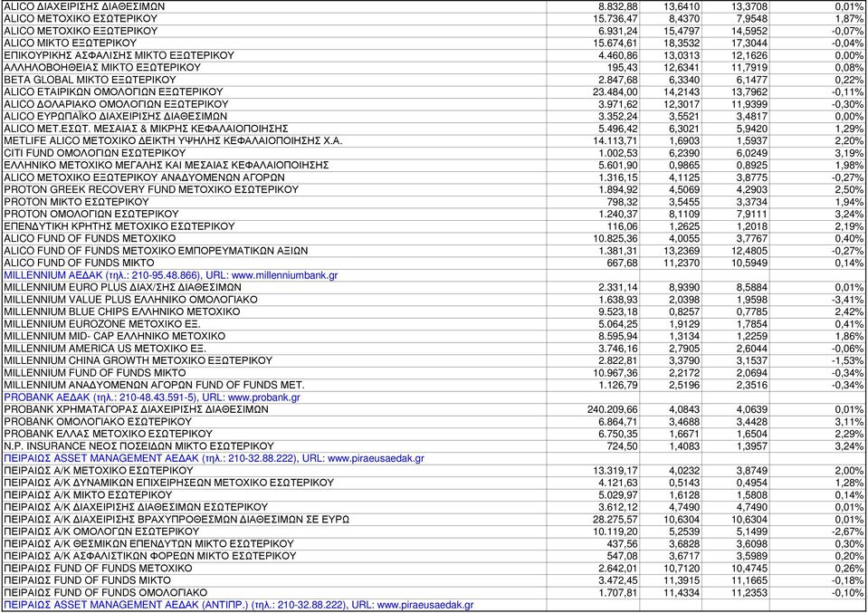Select the row ALICO ΜΙΚΤΟ ΕΞΩΤΕΡΙΚΟΥ
The image size is (868, 613).
434,43
